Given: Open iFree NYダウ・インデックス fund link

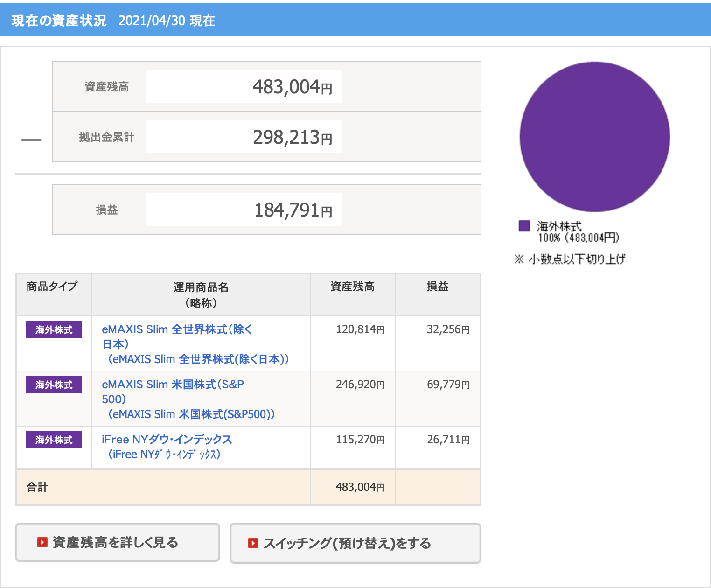Looking at the screenshot, I should pyautogui.click(x=167, y=447).
